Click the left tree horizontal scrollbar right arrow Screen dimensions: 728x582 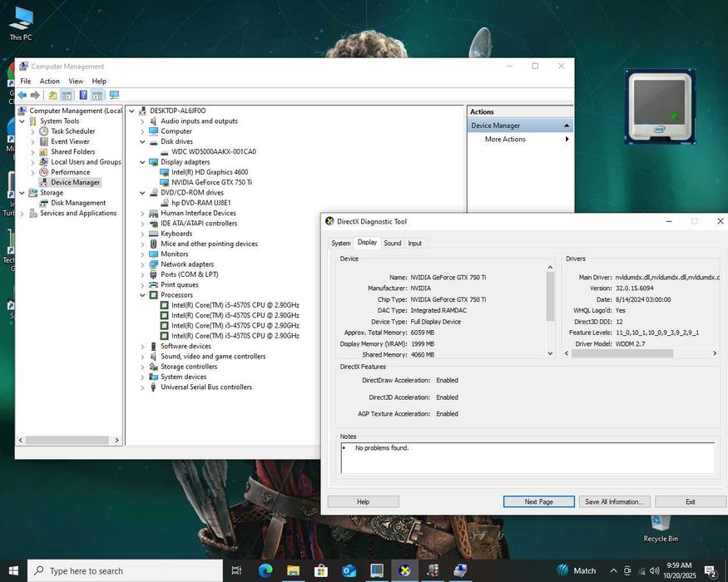116,440
